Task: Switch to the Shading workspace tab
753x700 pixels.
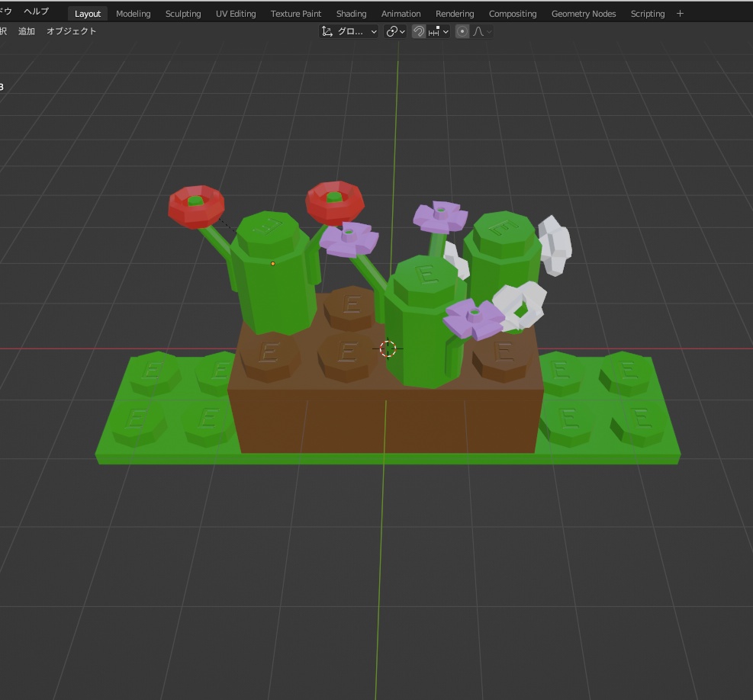Action: tap(351, 14)
